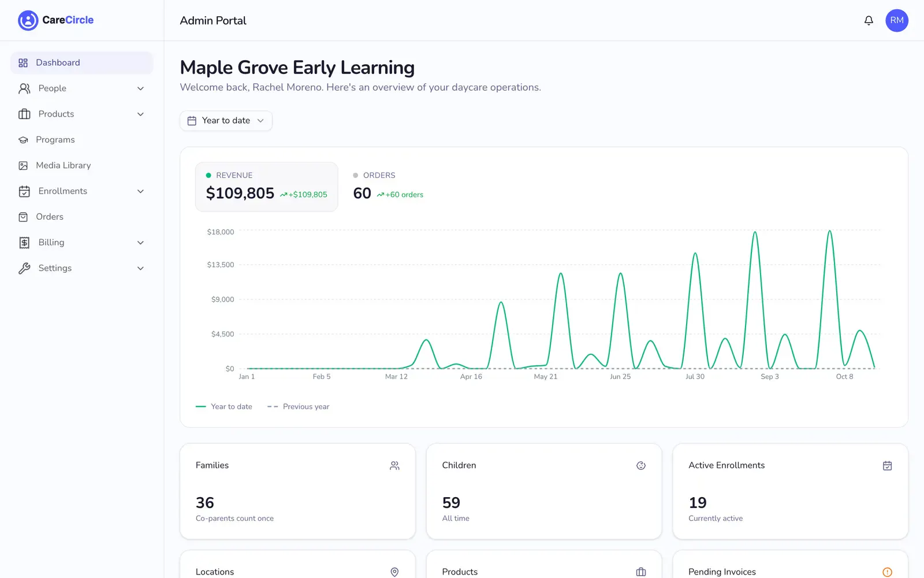The width and height of the screenshot is (924, 578).
Task: Click the Products card briefcase icon
Action: [x=641, y=572]
